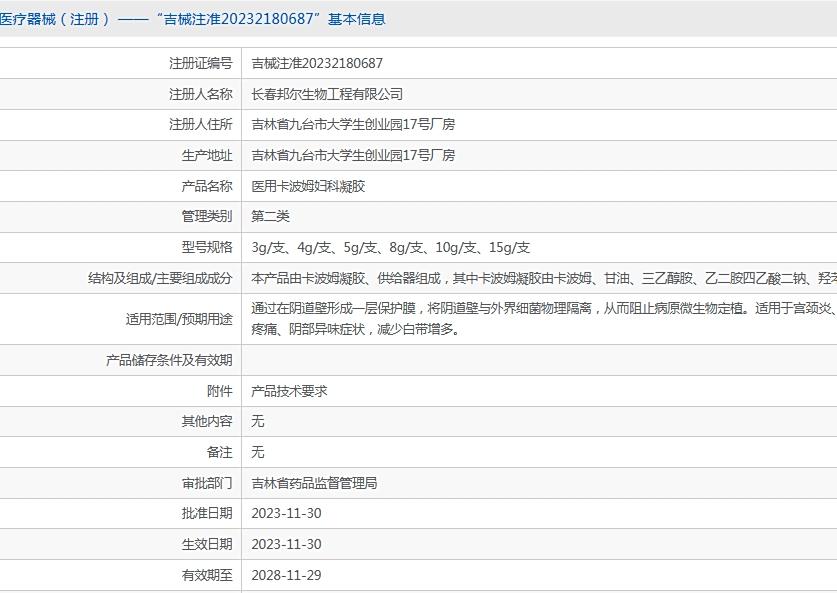Screen dimensions: 837x593
Task: Click the 管理类别 label
Action: click(x=207, y=216)
